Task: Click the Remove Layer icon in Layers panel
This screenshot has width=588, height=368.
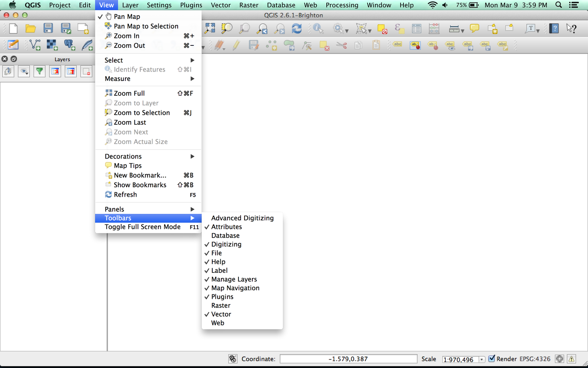Action: 86,72
